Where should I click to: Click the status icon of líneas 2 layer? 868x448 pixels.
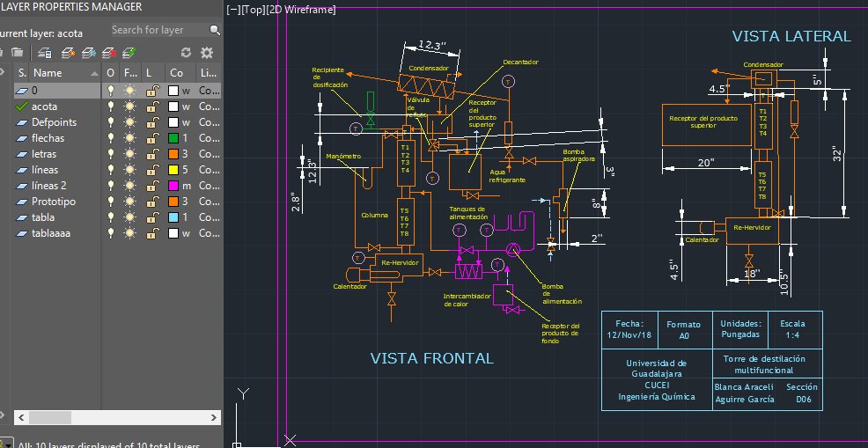[x=22, y=186]
